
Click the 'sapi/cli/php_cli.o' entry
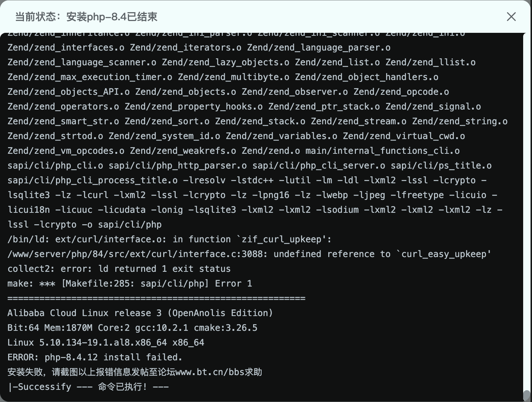[55, 165]
